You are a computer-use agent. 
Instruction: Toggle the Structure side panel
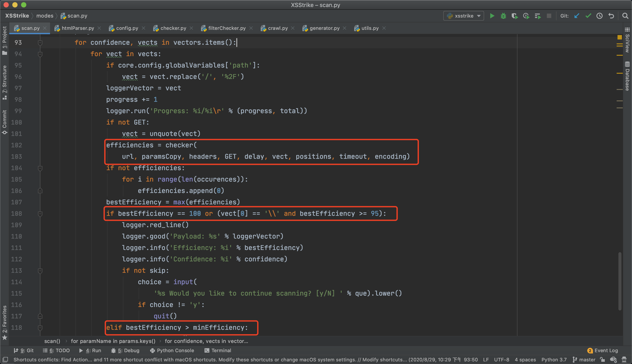tap(5, 82)
